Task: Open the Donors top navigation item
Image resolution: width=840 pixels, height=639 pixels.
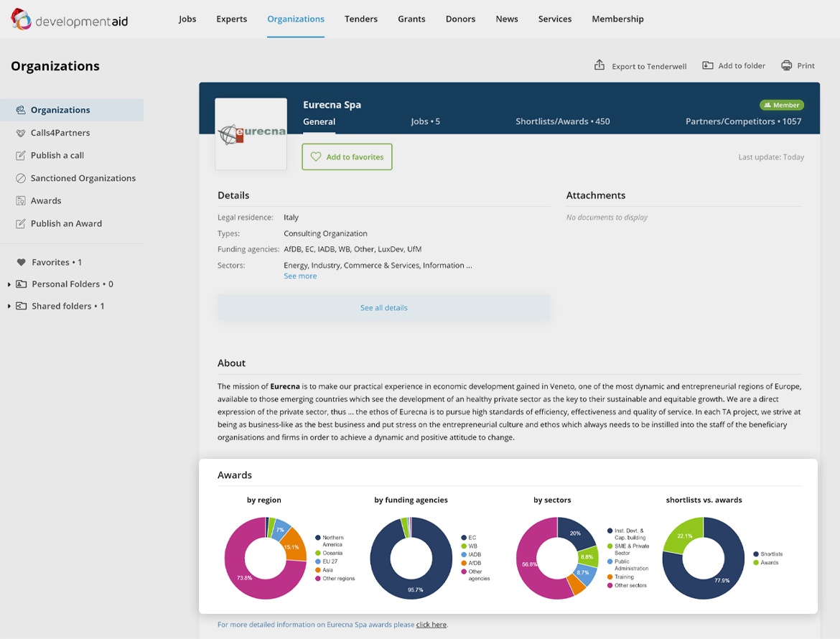Action: click(461, 19)
